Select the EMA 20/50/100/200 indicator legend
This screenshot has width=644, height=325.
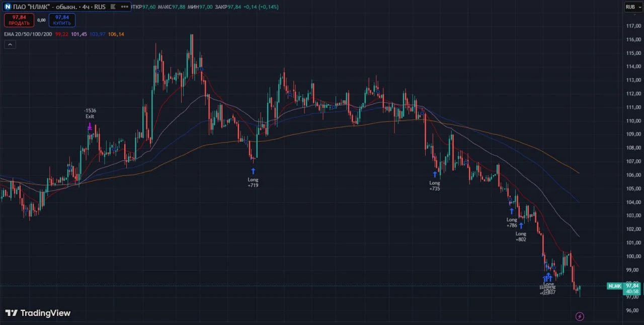28,34
